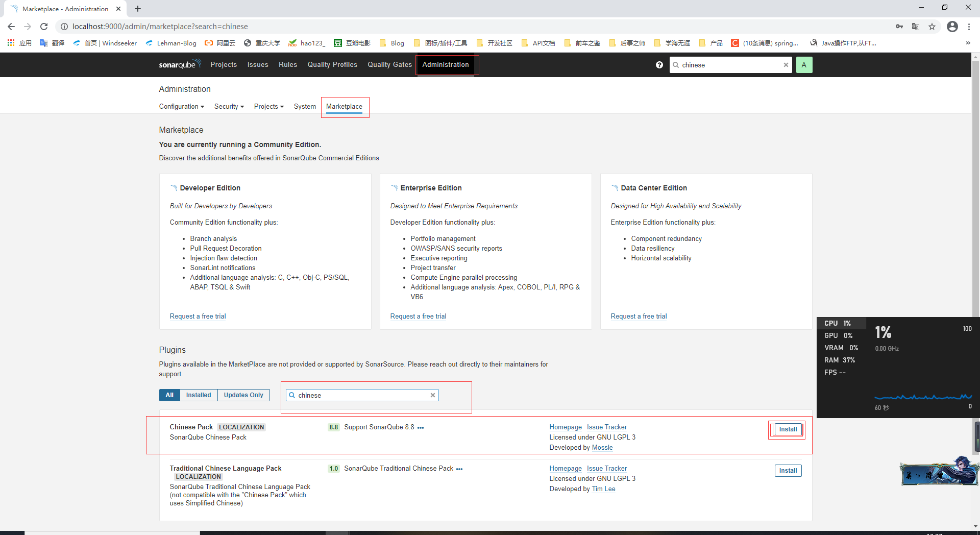The width and height of the screenshot is (980, 535).
Task: Open Traditional Chinese Pack Issue Tracker
Action: (x=607, y=469)
